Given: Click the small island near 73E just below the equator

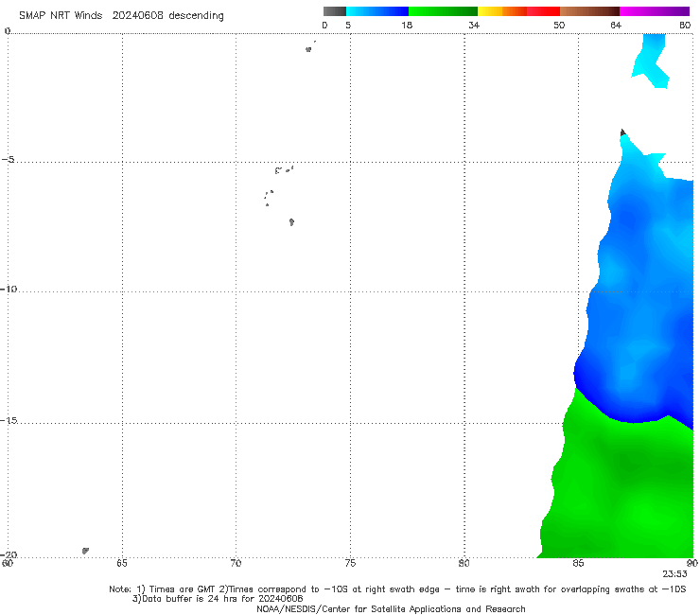Looking at the screenshot, I should click(x=308, y=49).
